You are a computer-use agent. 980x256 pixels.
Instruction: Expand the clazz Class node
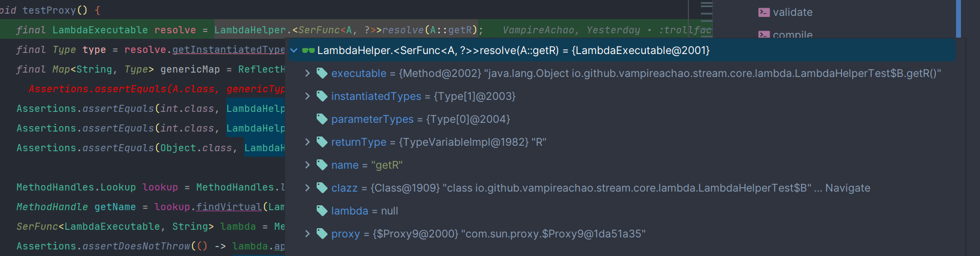(307, 188)
